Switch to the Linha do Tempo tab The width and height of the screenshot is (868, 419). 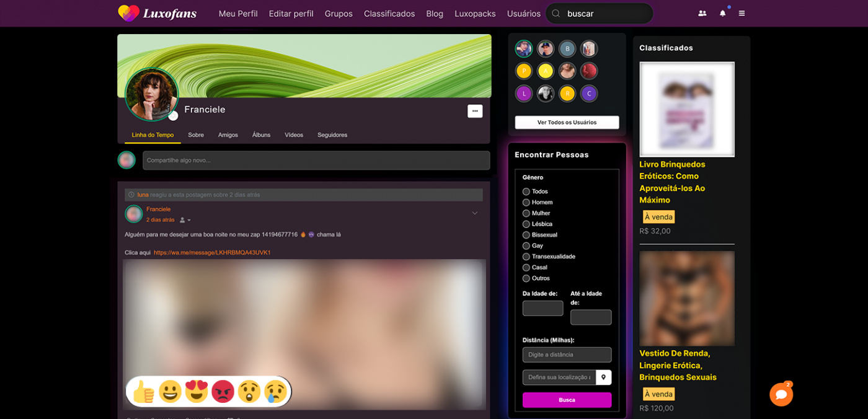(153, 135)
